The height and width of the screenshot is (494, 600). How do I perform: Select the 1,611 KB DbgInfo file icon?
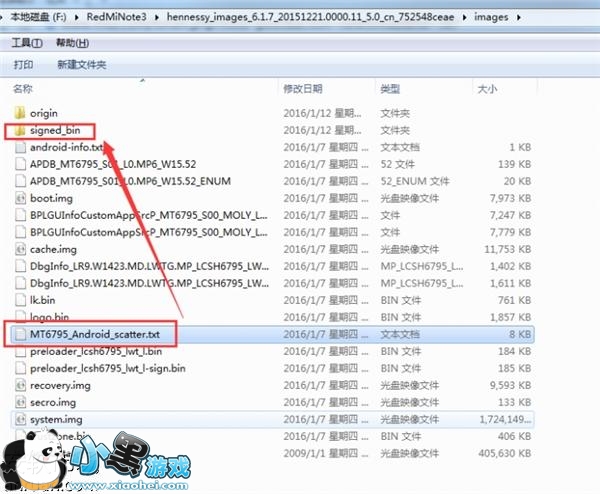pos(20,283)
